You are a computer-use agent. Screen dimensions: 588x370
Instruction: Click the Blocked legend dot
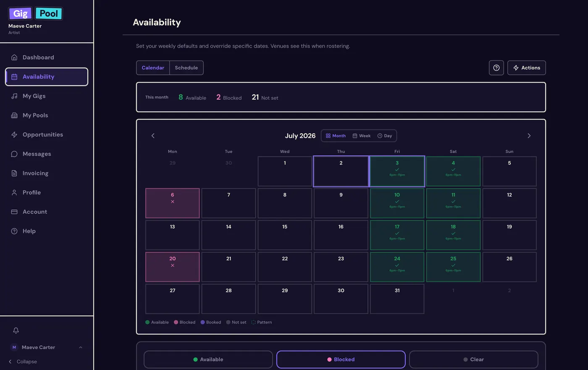[176, 322]
